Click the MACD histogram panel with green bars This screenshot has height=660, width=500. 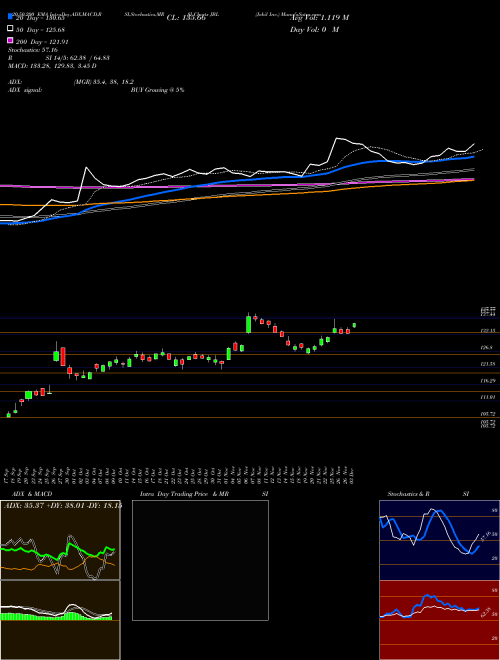click(x=60, y=620)
